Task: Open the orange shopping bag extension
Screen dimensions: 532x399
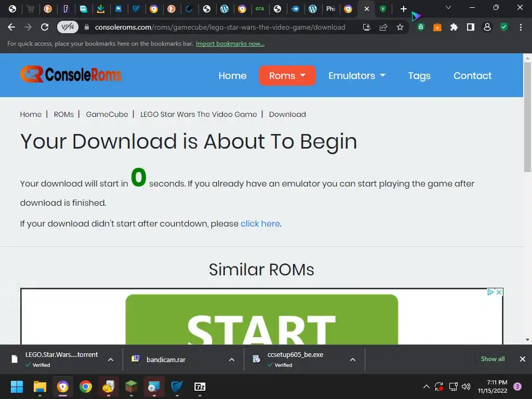Action: tap(437, 27)
